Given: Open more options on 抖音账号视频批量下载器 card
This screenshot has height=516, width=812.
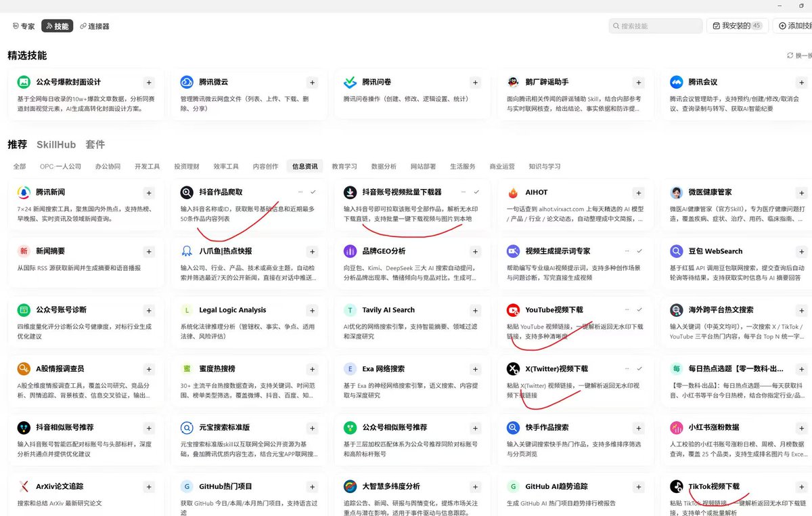Looking at the screenshot, I should (464, 192).
